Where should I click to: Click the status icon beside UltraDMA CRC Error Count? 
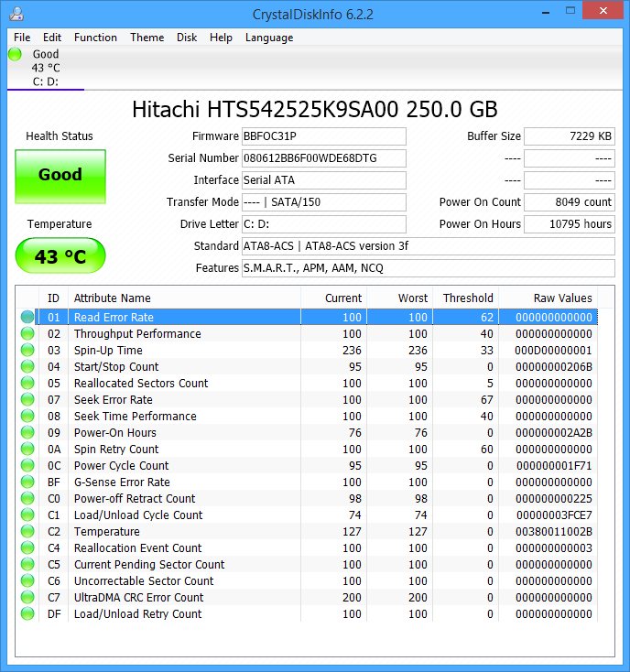pyautogui.click(x=27, y=598)
